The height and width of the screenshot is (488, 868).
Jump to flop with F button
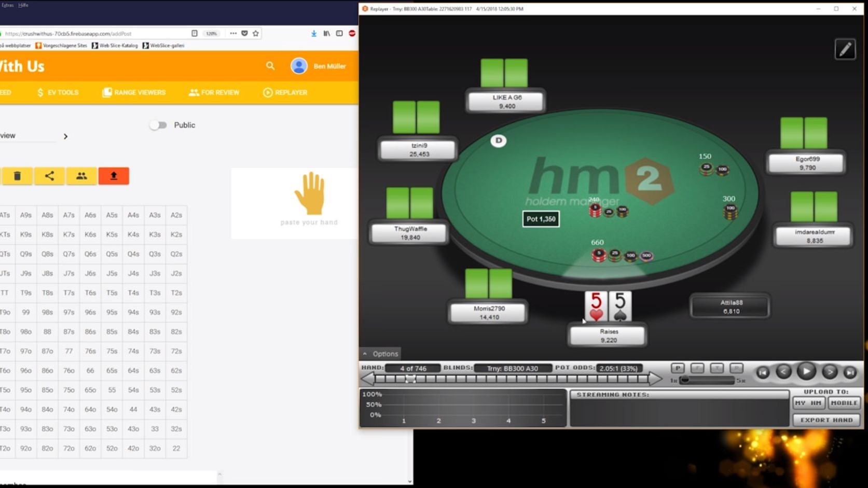coord(697,368)
